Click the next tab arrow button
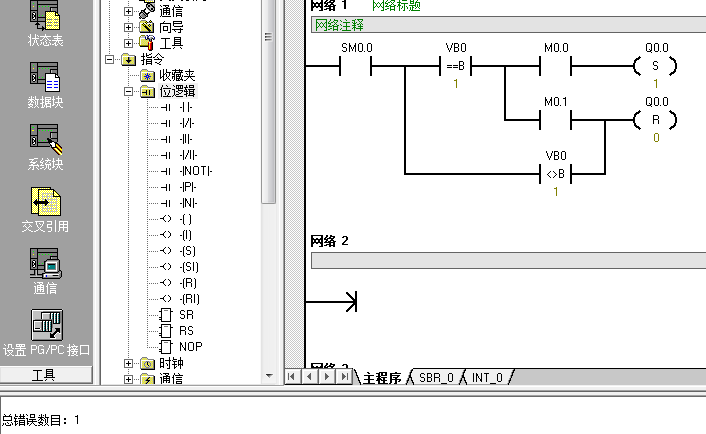 pyautogui.click(x=327, y=376)
